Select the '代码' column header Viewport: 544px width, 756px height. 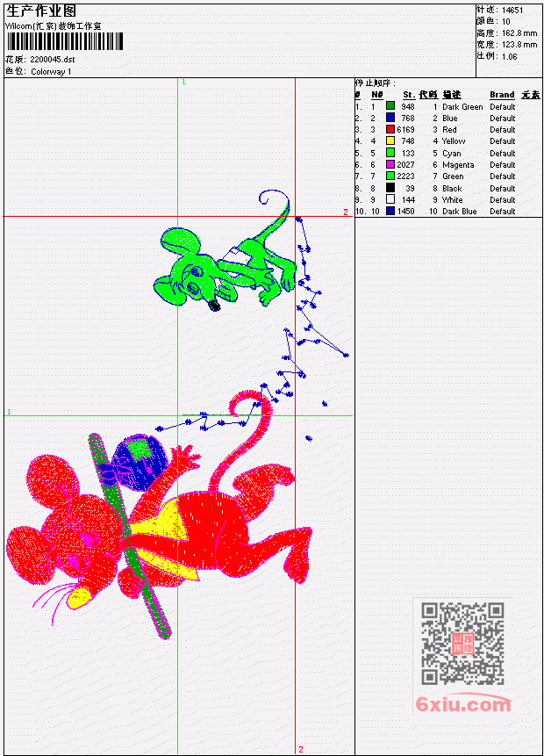click(x=428, y=95)
